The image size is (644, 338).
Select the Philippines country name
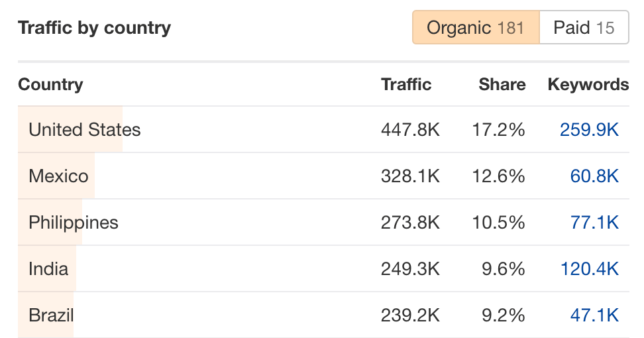click(x=74, y=222)
